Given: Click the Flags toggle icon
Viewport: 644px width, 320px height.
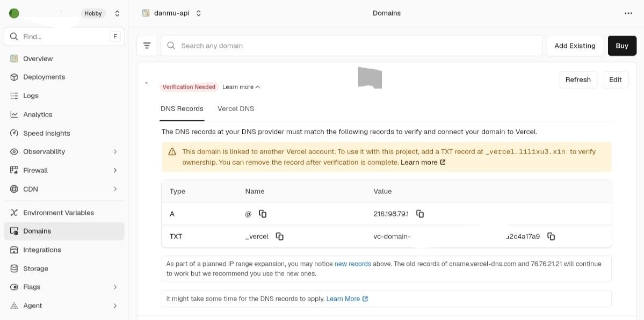Looking at the screenshot, I should click(x=14, y=287).
